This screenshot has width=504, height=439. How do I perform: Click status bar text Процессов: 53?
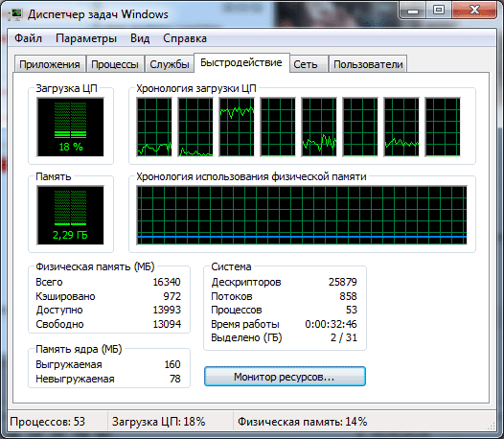[48, 422]
